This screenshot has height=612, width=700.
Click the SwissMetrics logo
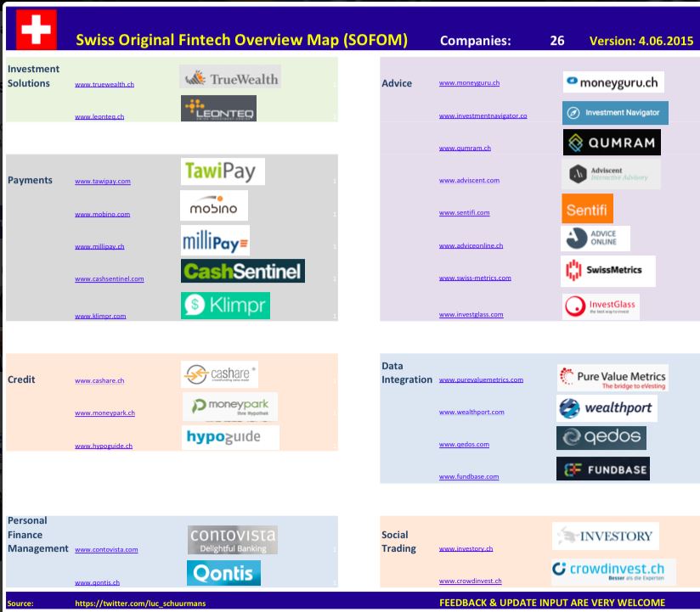[608, 271]
